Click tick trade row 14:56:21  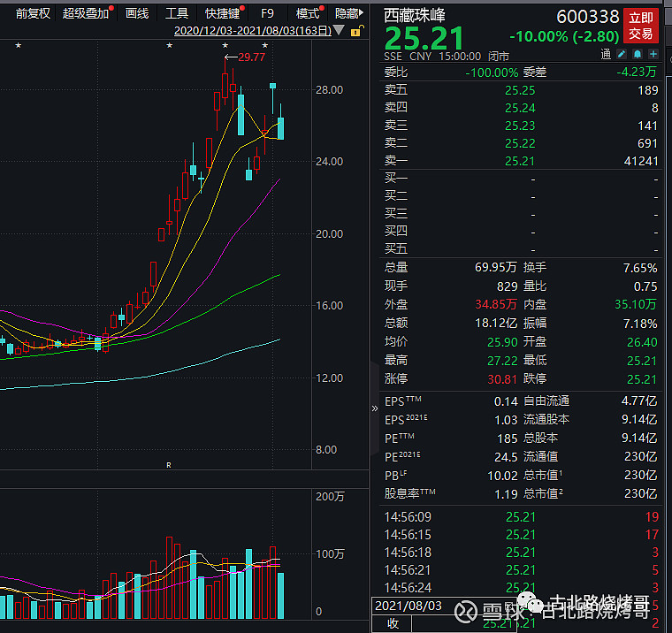point(521,570)
